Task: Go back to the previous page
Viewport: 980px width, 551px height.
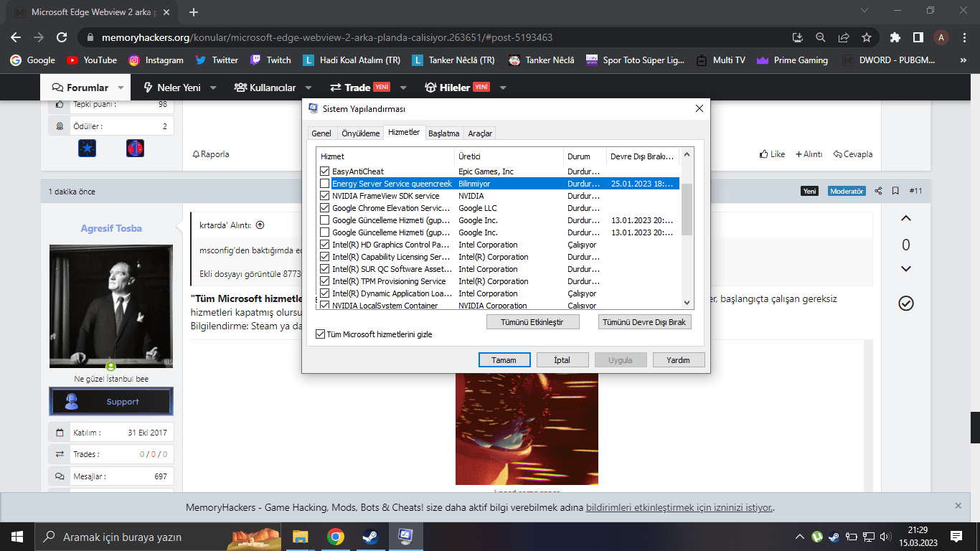Action: click(16, 37)
